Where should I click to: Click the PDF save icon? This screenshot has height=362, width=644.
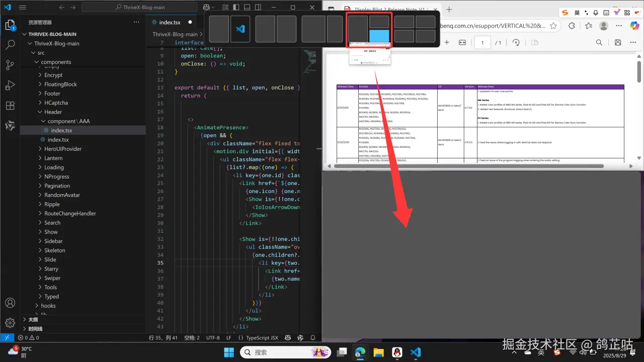pyautogui.click(x=618, y=43)
